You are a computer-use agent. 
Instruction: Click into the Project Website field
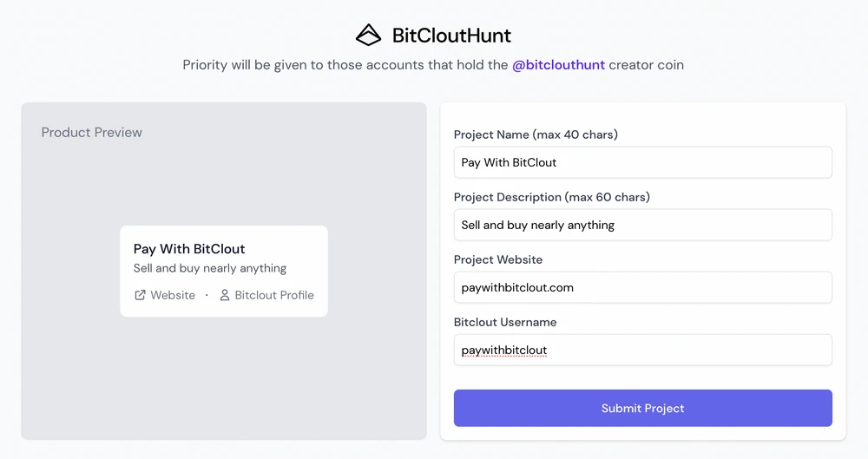[x=642, y=287]
